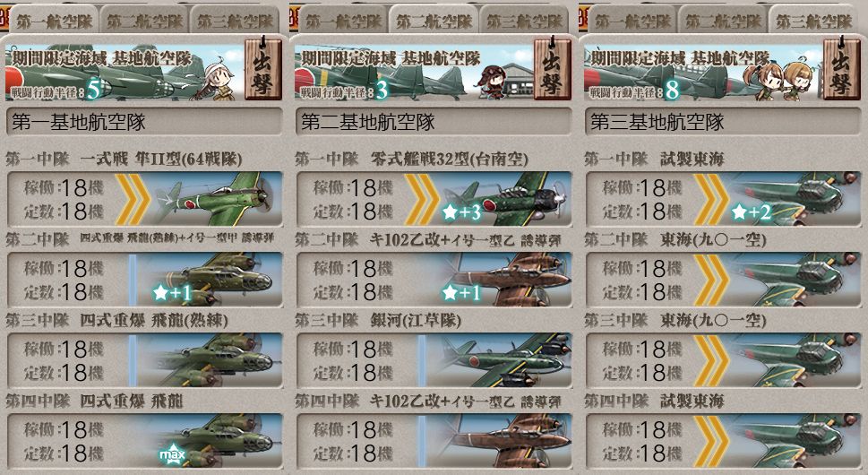Click 飛龍(熟練)+イ号一型甲 誘導弾 aircraft slot
The height and width of the screenshot is (475, 868).
tap(145, 280)
